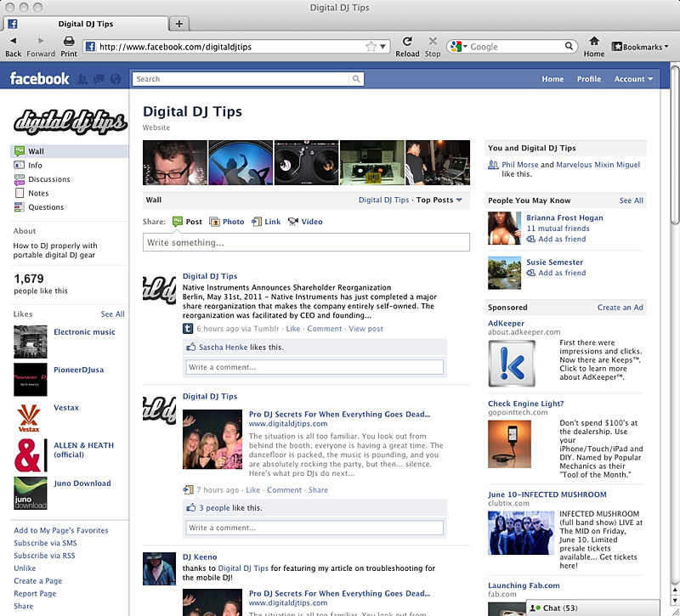Click the Write something status box
This screenshot has width=680, height=616.
(x=306, y=242)
